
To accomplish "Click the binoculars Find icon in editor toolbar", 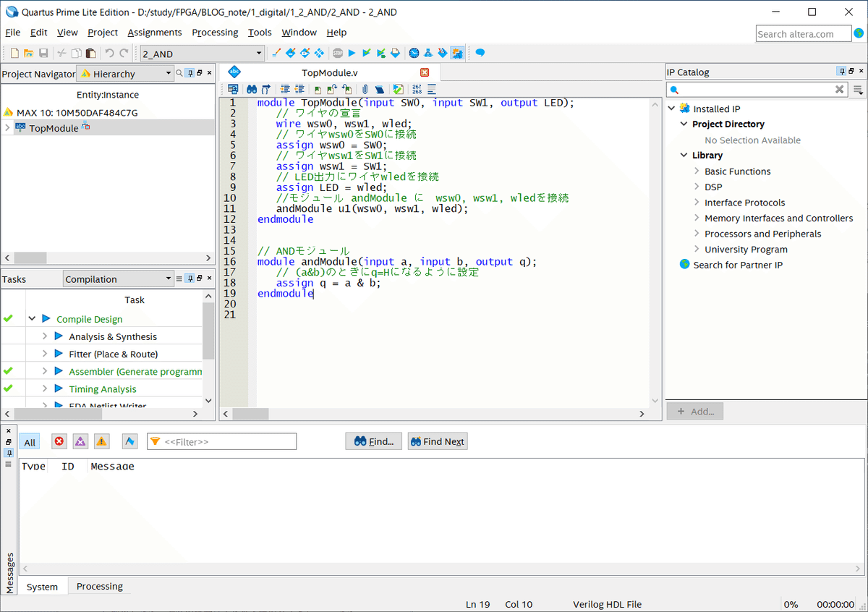I will 252,89.
